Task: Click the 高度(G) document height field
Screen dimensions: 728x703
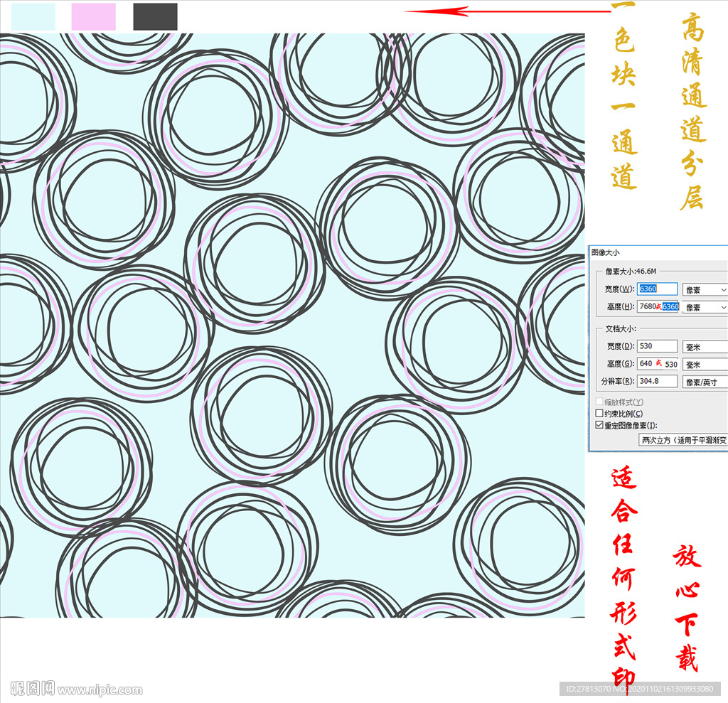Action: pos(657,363)
